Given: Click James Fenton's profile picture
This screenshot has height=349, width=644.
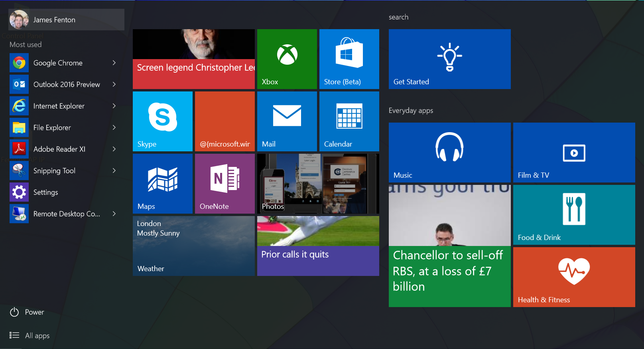Looking at the screenshot, I should pyautogui.click(x=19, y=20).
